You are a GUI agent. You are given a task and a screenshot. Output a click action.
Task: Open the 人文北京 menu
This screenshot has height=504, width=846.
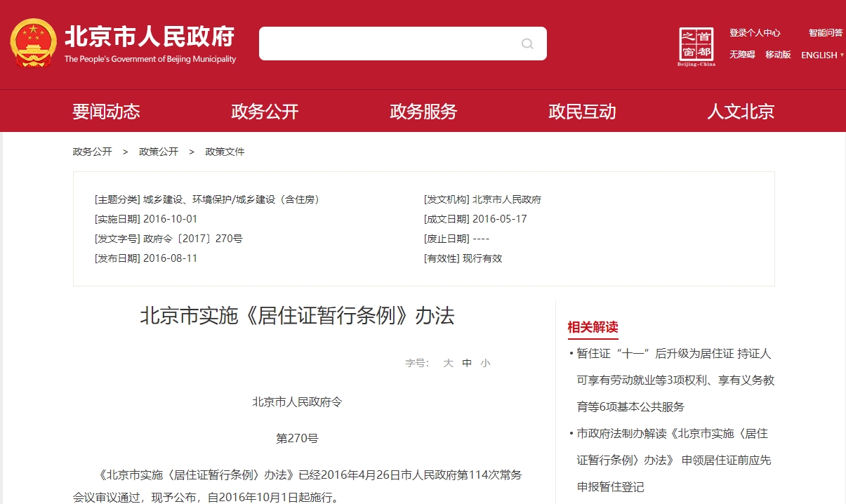(x=741, y=111)
